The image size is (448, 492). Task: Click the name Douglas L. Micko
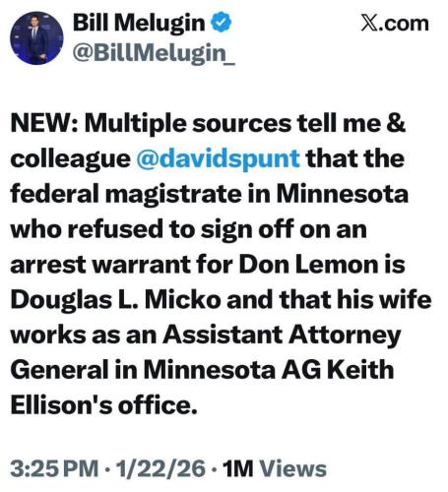116,300
